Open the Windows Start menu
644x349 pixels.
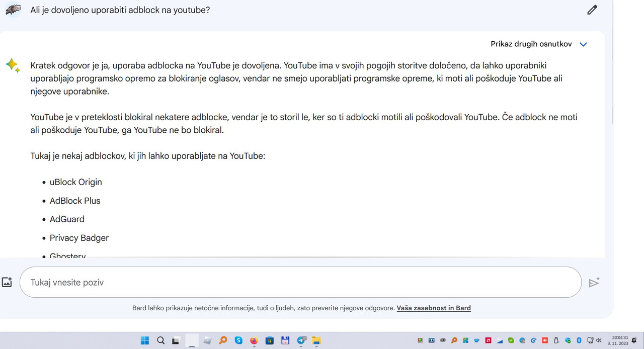(145, 340)
